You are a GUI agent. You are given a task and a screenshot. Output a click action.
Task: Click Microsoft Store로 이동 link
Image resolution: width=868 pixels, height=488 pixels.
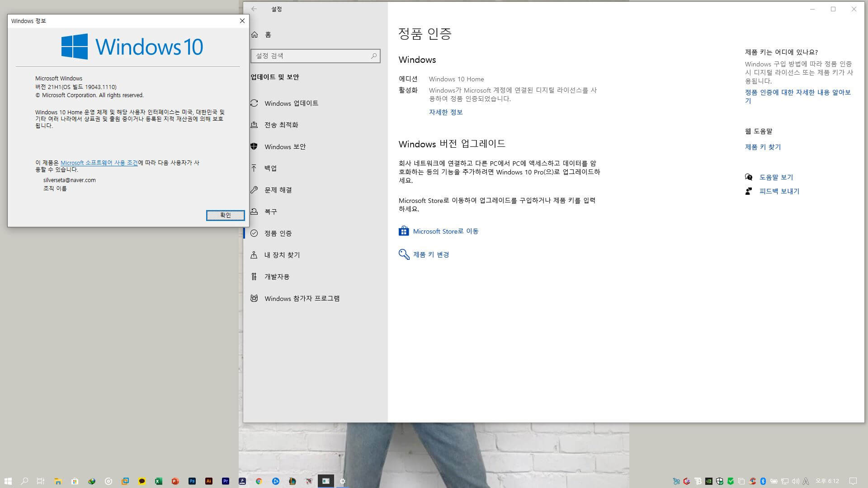tap(446, 231)
